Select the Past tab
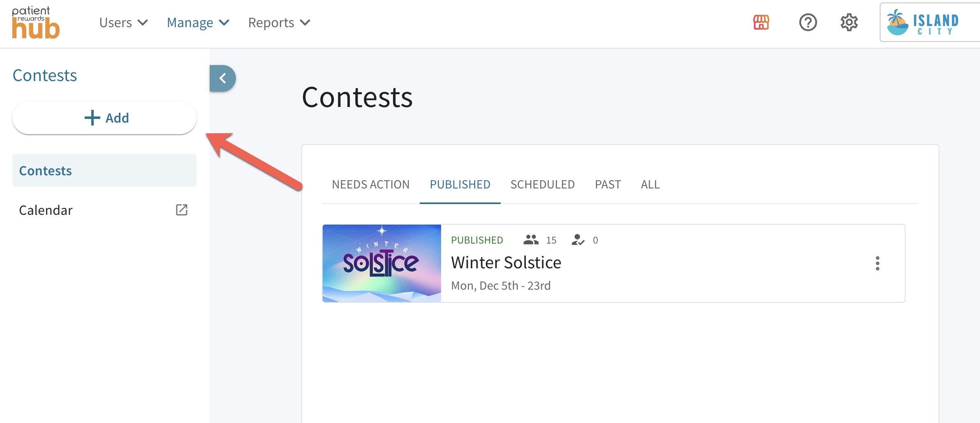 click(608, 184)
